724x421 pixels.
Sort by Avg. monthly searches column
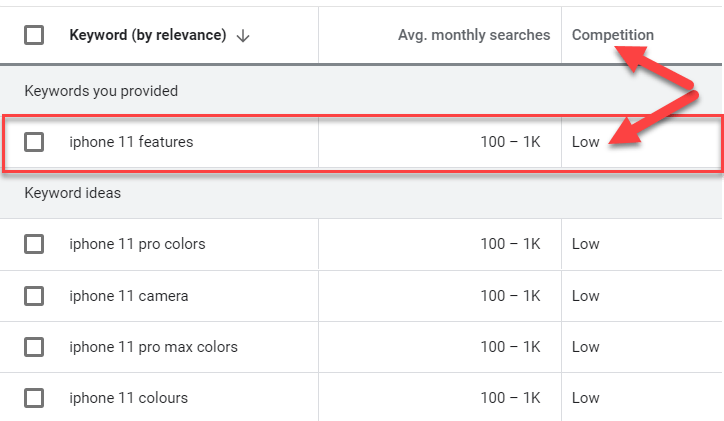click(x=474, y=35)
